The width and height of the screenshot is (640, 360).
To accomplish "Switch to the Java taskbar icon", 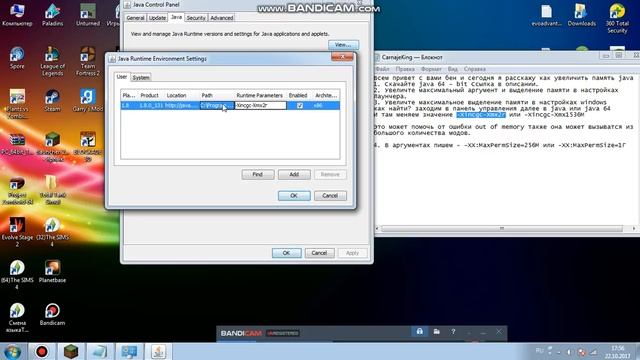I will tap(158, 351).
